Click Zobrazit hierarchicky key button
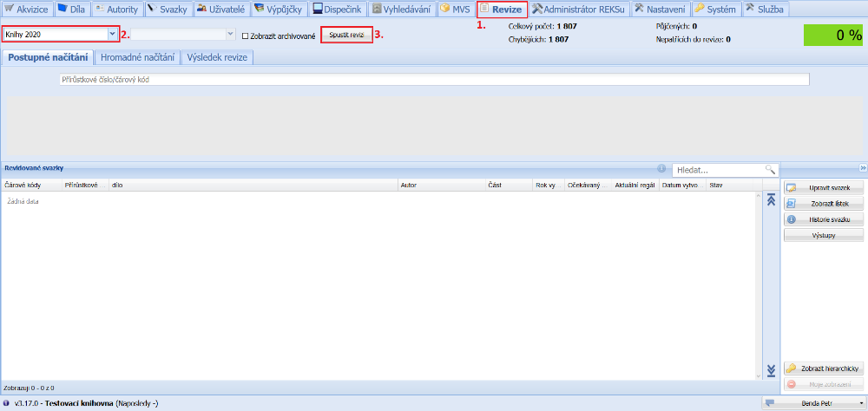Screen dimensions: 868x411 pos(824,369)
